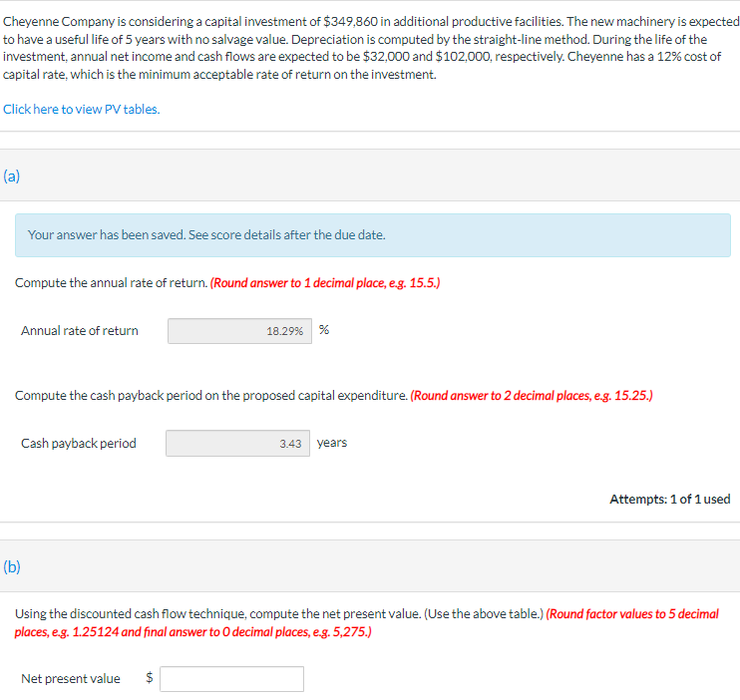
Task: Click the 'Cash payback period' label
Action: (79, 443)
